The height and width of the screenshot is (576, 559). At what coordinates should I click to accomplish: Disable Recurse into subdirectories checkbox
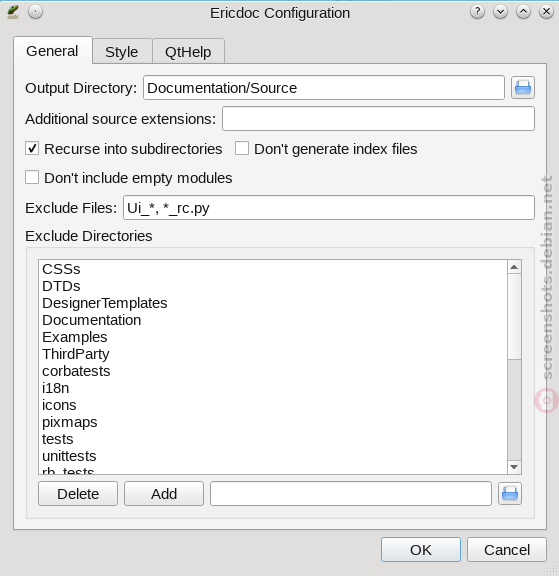[x=32, y=148]
